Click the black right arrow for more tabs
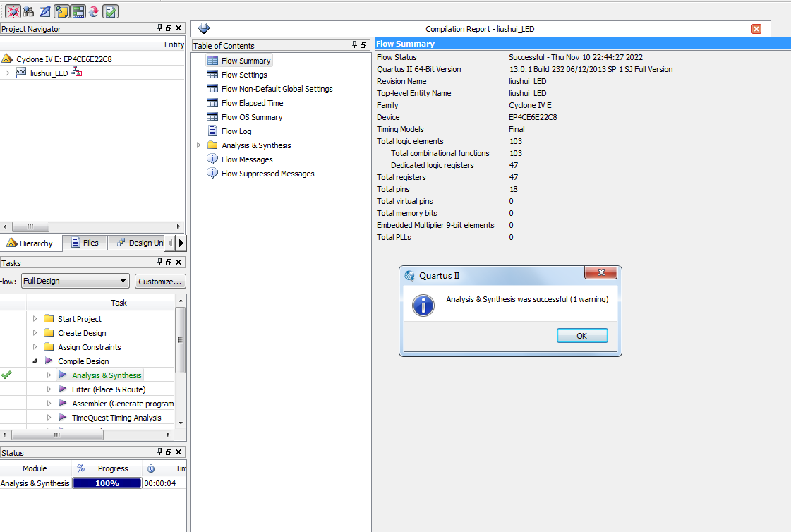This screenshot has height=532, width=791. pyautogui.click(x=181, y=243)
